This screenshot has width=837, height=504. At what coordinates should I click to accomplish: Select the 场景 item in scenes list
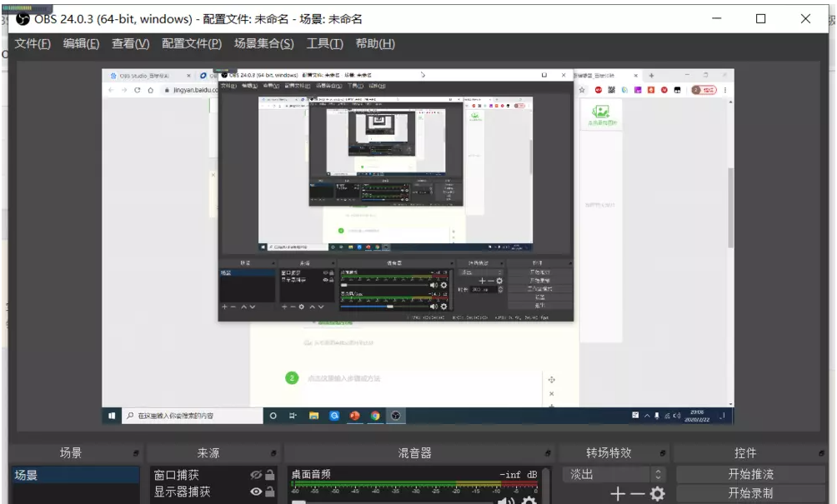click(74, 475)
